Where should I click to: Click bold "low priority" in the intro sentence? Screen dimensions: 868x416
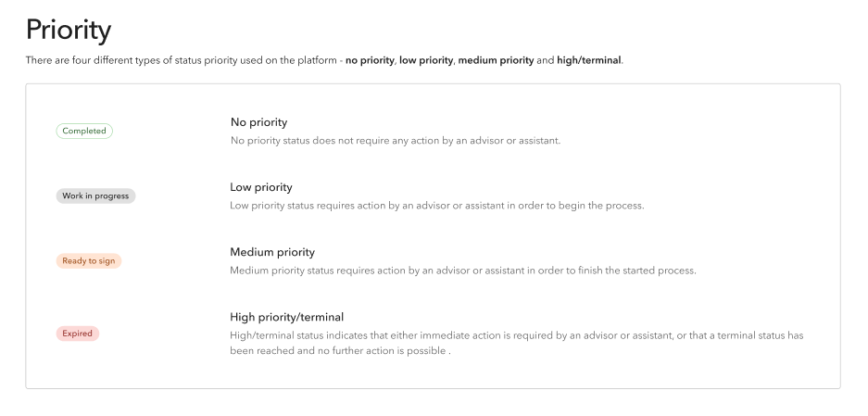click(x=426, y=61)
